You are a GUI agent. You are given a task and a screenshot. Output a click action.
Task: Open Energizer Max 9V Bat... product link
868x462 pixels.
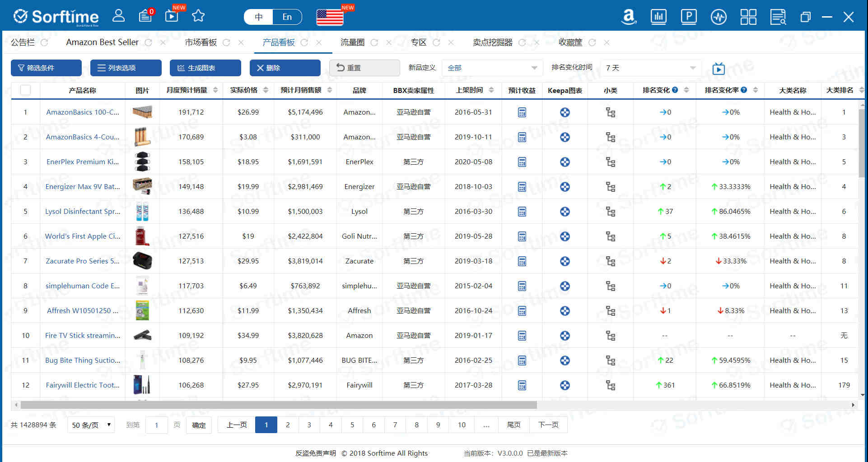[83, 187]
